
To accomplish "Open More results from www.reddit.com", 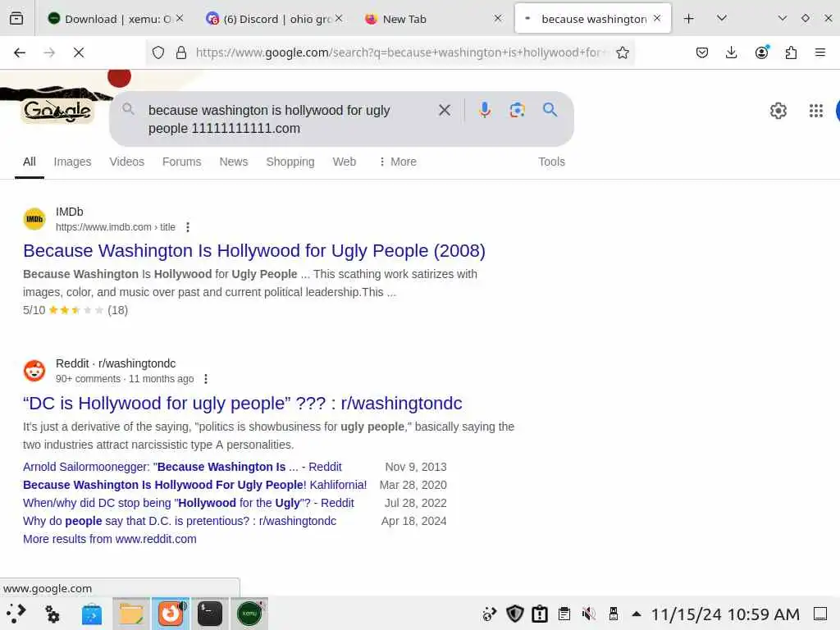I will click(110, 539).
